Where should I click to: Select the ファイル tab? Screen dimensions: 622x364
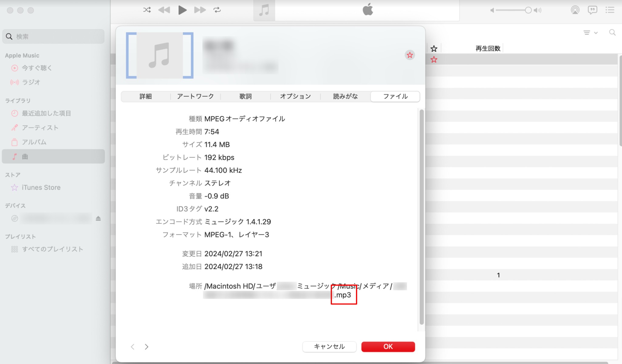click(x=395, y=96)
